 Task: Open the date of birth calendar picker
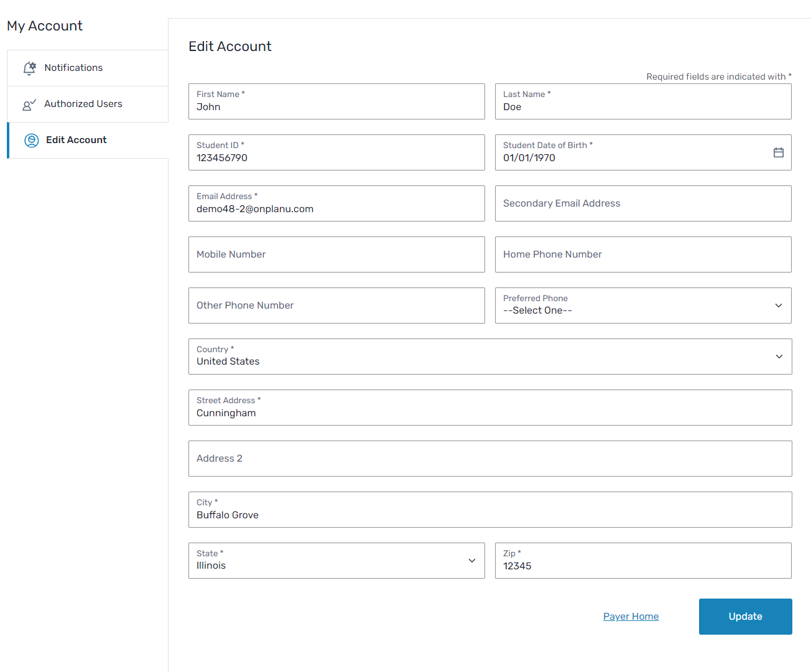778,152
